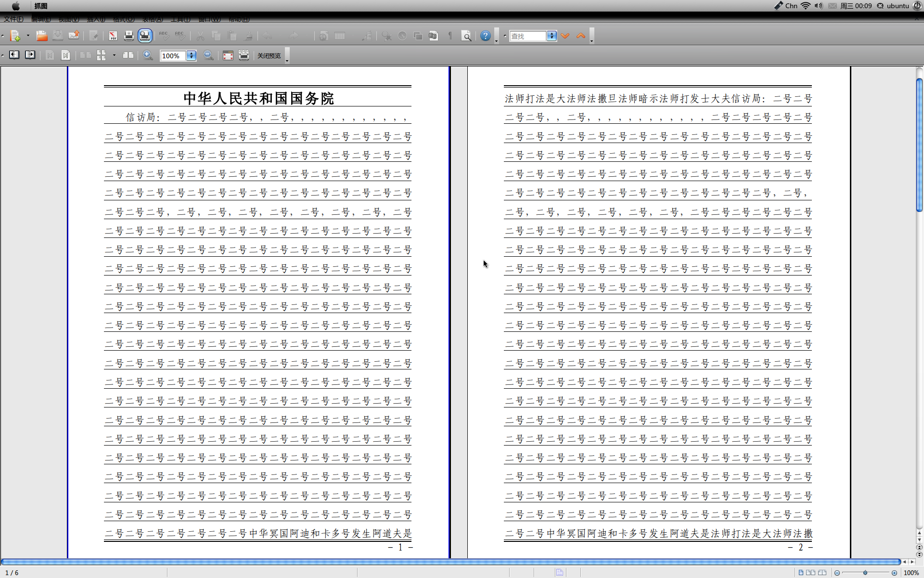This screenshot has height=578, width=924.
Task: Open multiple-pages preview dropdown arrow
Action: (x=114, y=55)
